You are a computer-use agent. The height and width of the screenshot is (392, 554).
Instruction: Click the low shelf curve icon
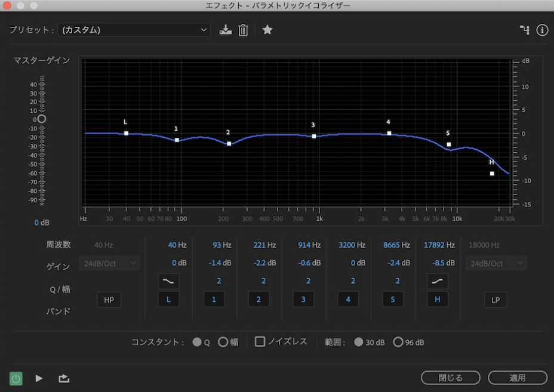click(168, 280)
